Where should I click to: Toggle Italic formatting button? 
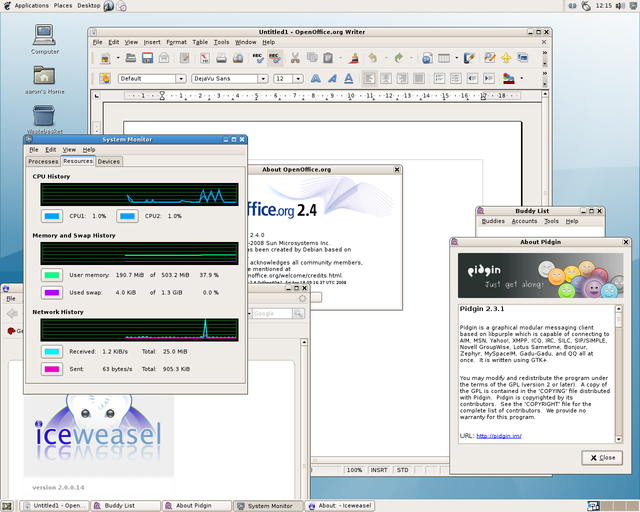click(x=332, y=78)
